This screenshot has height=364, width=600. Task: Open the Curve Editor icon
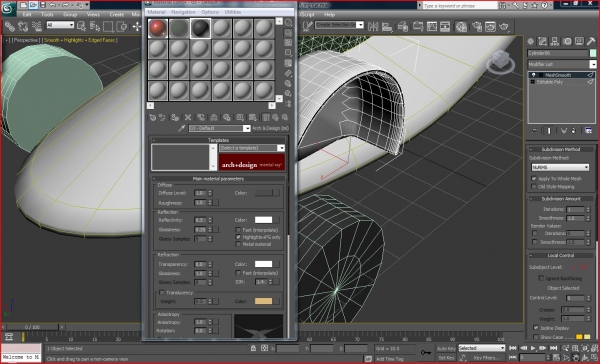[432, 26]
